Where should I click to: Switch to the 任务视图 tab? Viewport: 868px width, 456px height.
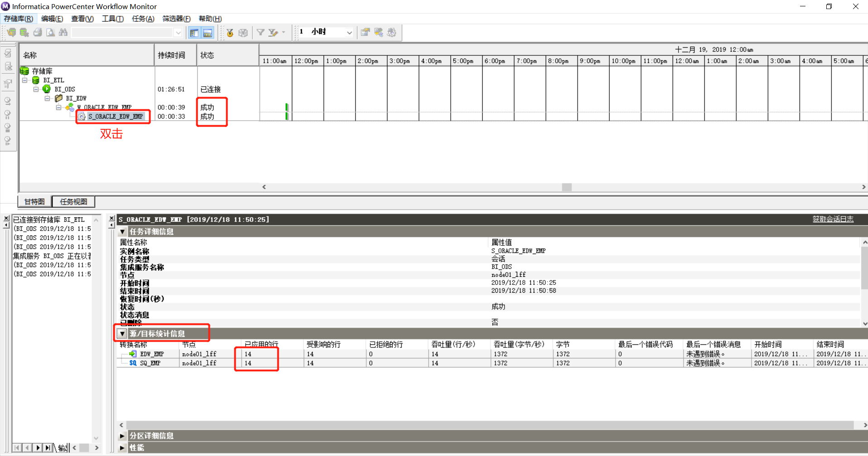[73, 201]
